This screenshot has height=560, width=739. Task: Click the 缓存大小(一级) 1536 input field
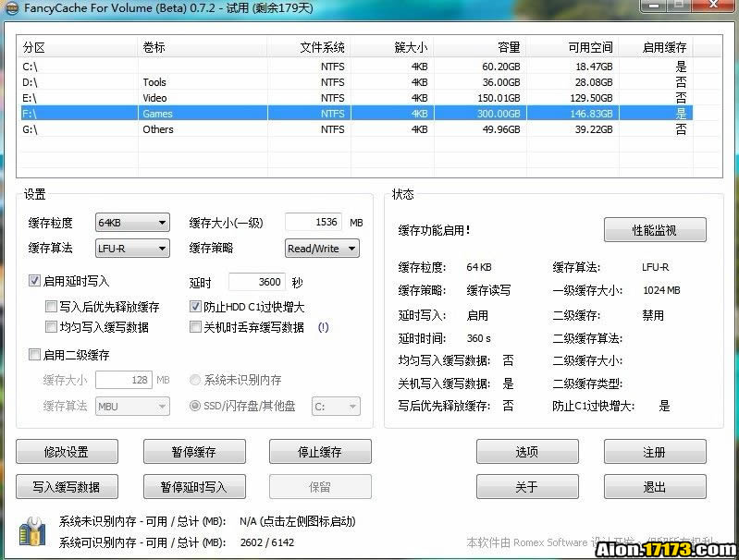pos(314,222)
